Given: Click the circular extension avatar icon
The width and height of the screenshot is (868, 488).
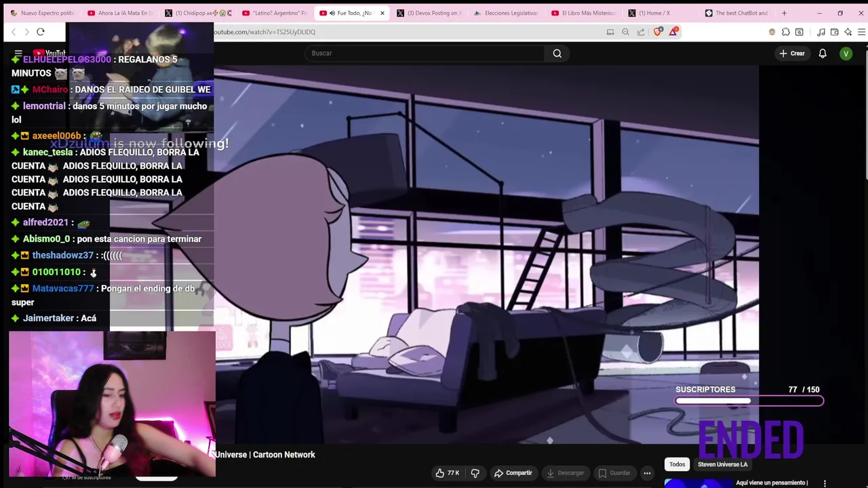Looking at the screenshot, I should [x=772, y=32].
